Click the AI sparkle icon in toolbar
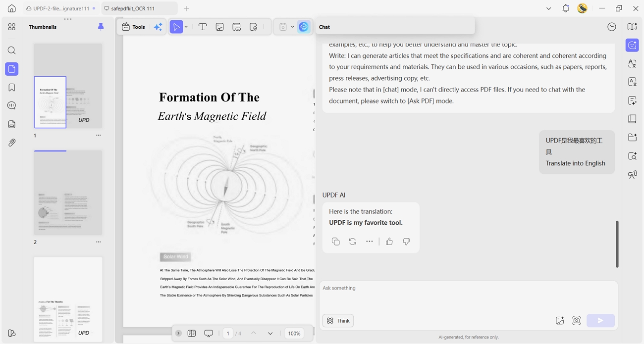The width and height of the screenshot is (644, 344). point(158,27)
